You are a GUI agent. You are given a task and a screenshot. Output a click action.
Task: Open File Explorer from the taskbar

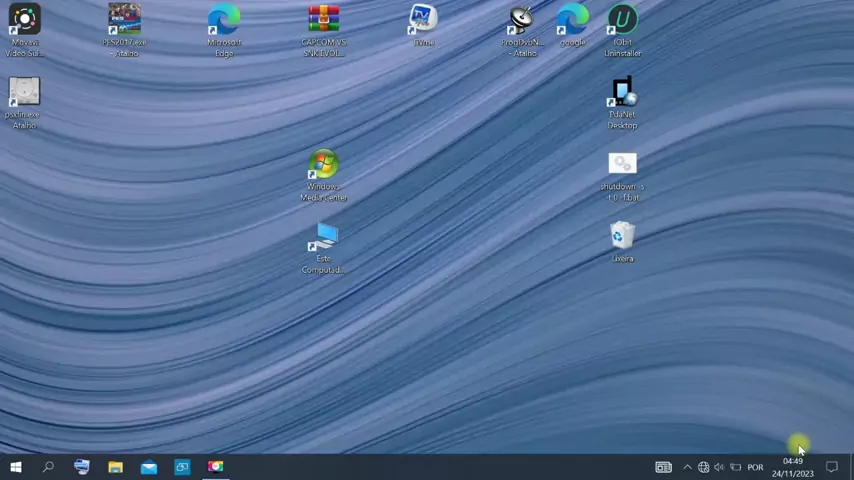pos(115,467)
